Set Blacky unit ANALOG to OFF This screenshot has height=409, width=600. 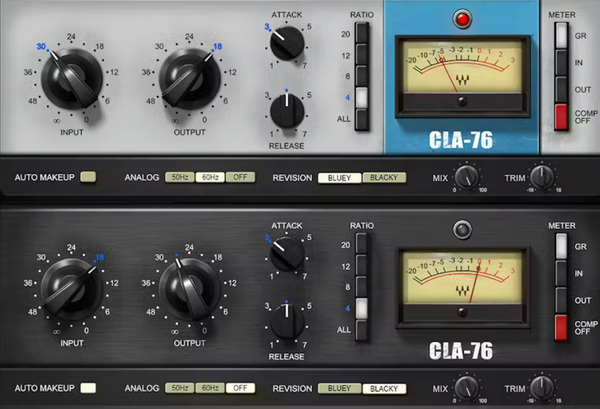coord(240,388)
